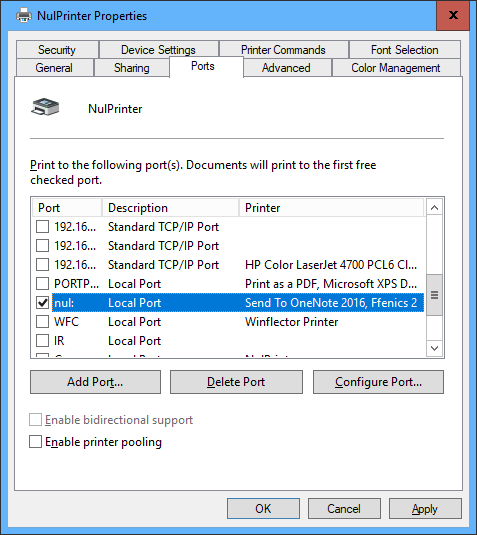Open the Advanced tab
Image resolution: width=477 pixels, height=535 pixels.
[286, 68]
